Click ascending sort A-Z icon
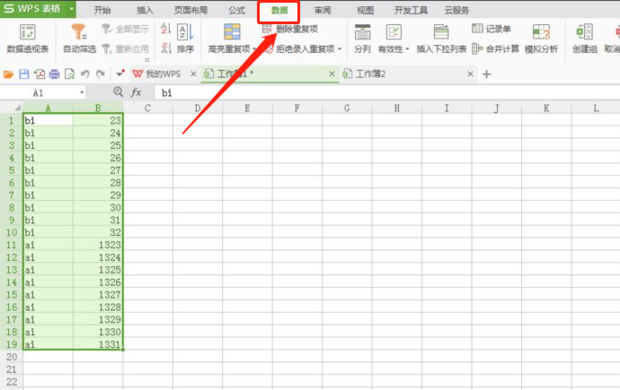The image size is (620, 390). pyautogui.click(x=166, y=28)
